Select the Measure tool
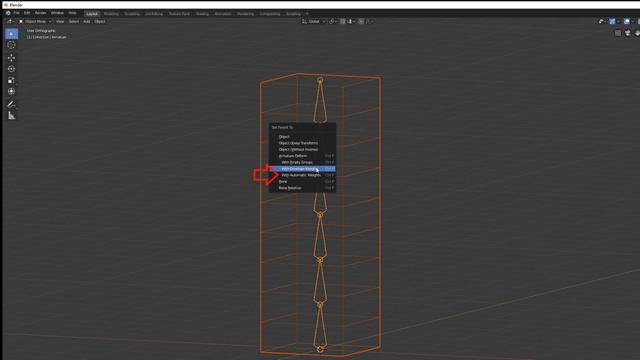 click(x=11, y=116)
